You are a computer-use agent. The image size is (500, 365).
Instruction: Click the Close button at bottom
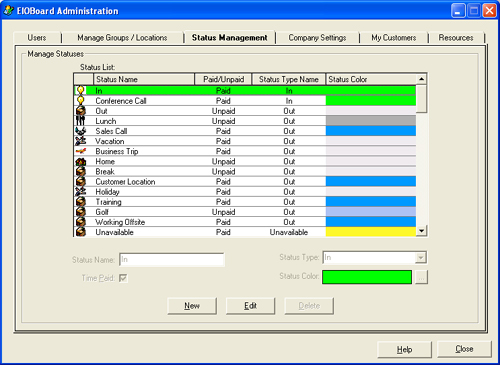pyautogui.click(x=464, y=349)
